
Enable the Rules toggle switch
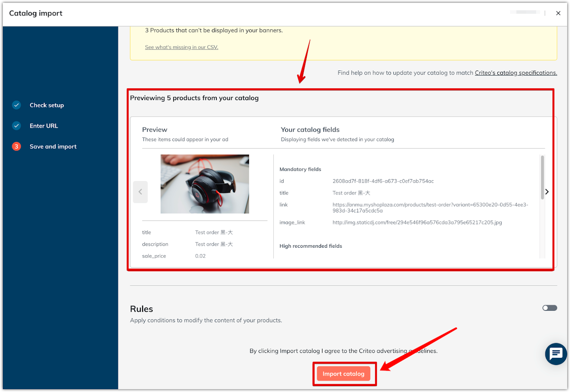550,308
